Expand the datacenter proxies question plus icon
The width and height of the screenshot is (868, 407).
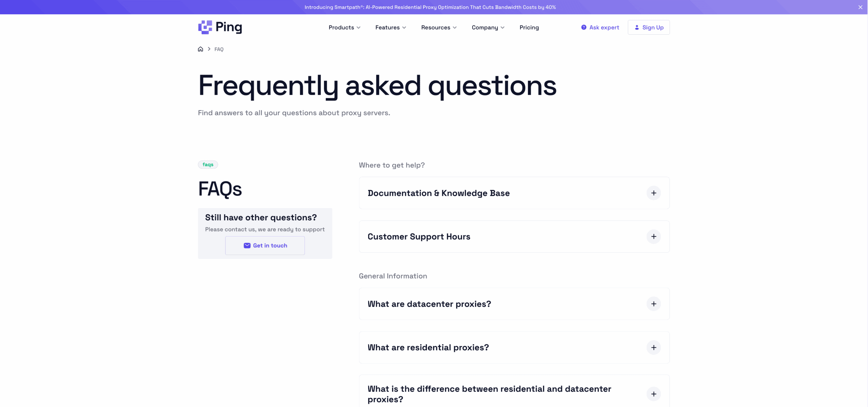pyautogui.click(x=653, y=304)
